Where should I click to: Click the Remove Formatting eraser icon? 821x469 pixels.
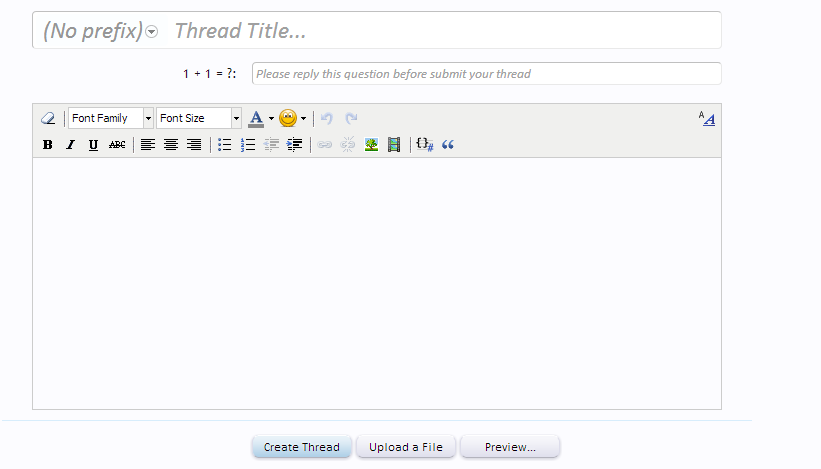[48, 118]
